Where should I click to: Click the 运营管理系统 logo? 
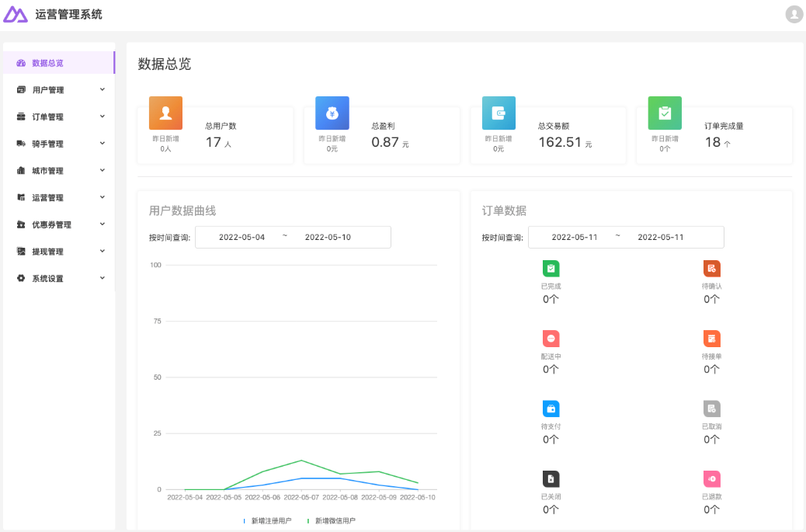coord(53,14)
